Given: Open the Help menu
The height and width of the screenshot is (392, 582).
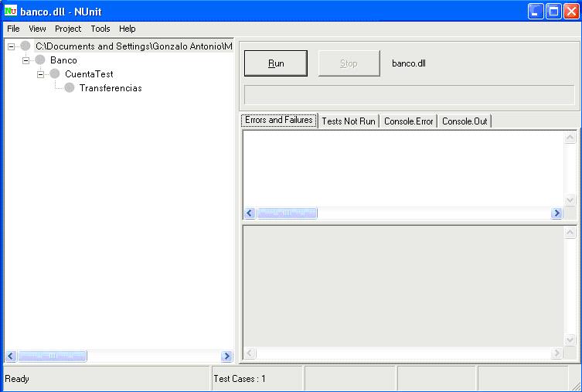Looking at the screenshot, I should tap(127, 29).
